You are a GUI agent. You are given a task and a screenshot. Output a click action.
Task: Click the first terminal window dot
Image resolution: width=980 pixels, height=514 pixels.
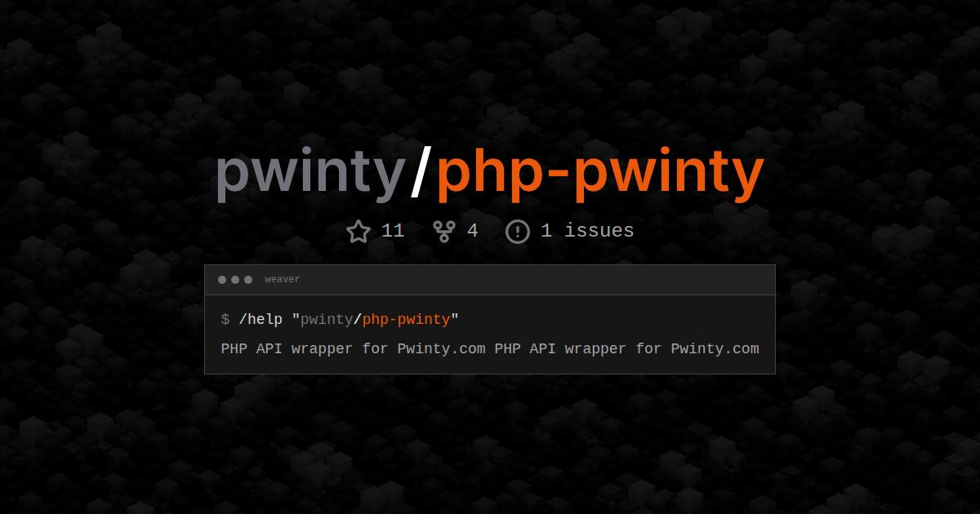(222, 280)
